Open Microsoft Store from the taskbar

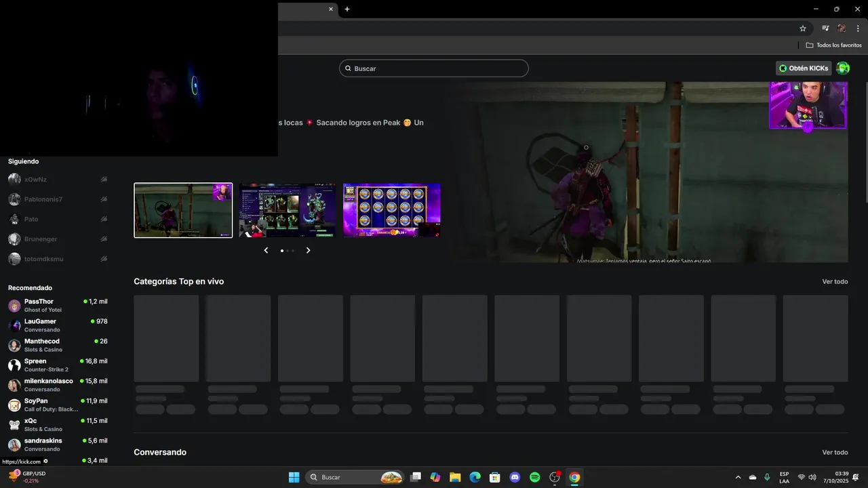(x=495, y=477)
